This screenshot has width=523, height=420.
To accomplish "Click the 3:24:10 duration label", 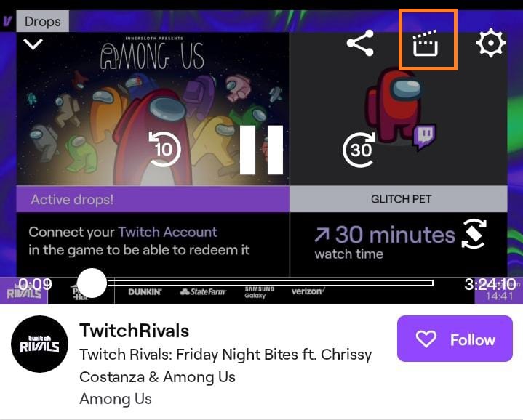I will [490, 284].
